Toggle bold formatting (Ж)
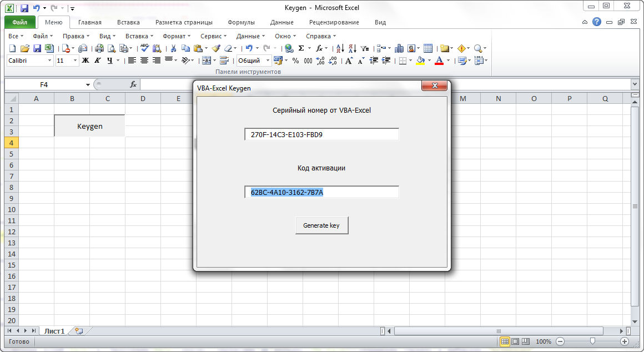 (85, 61)
